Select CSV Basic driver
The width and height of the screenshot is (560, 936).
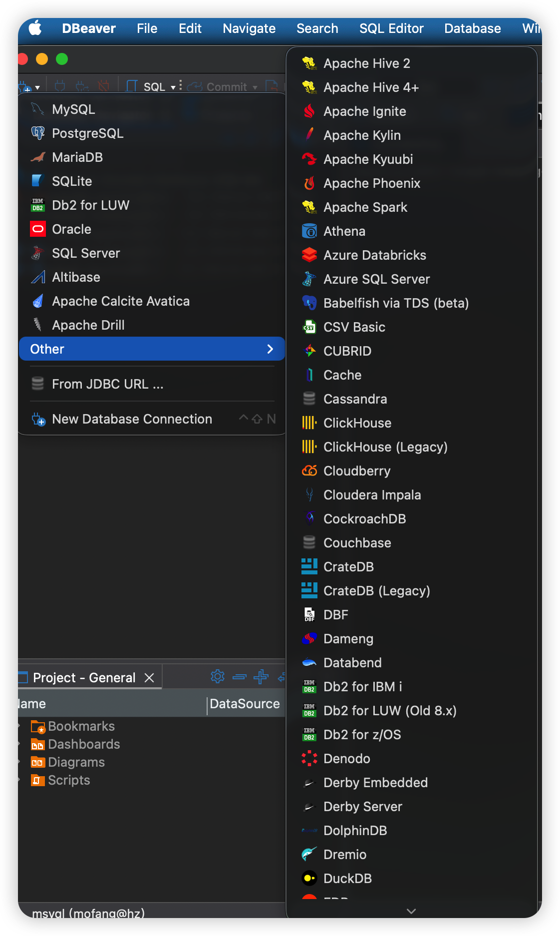412,327
